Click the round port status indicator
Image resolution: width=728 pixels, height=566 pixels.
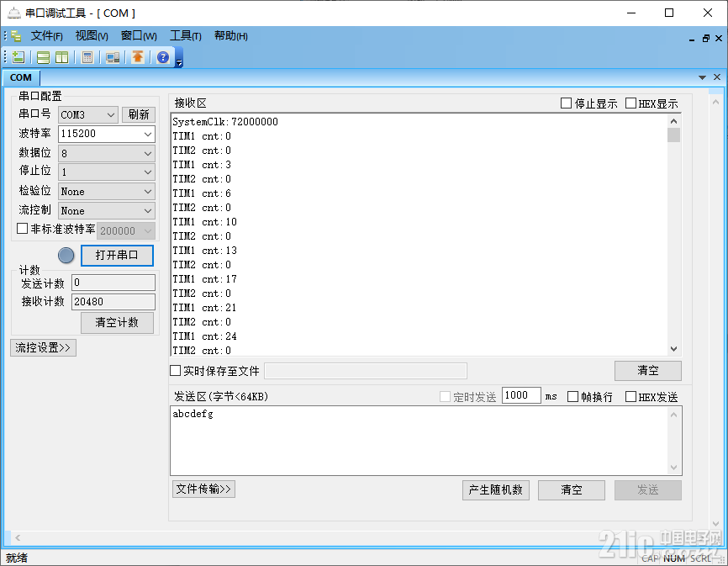[66, 256]
